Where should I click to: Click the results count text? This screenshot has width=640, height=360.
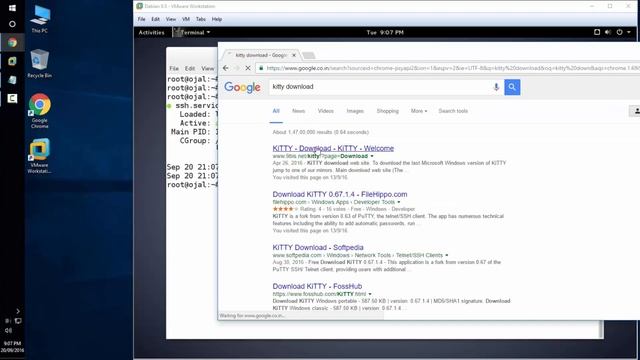(320, 132)
